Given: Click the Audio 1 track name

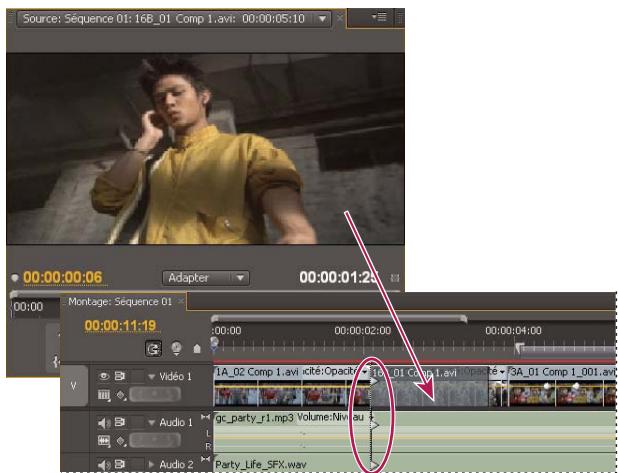Looking at the screenshot, I should tap(176, 423).
